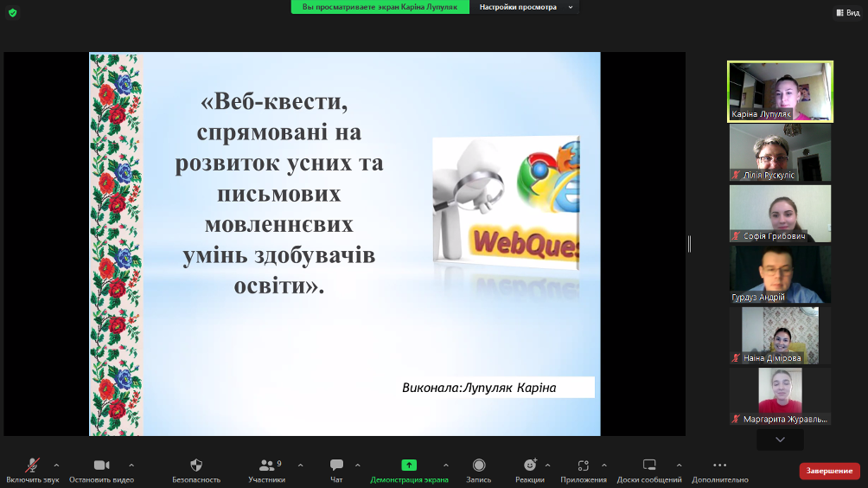Open the Настройки просмотра dropdown
This screenshot has width=868, height=488.
click(x=526, y=7)
